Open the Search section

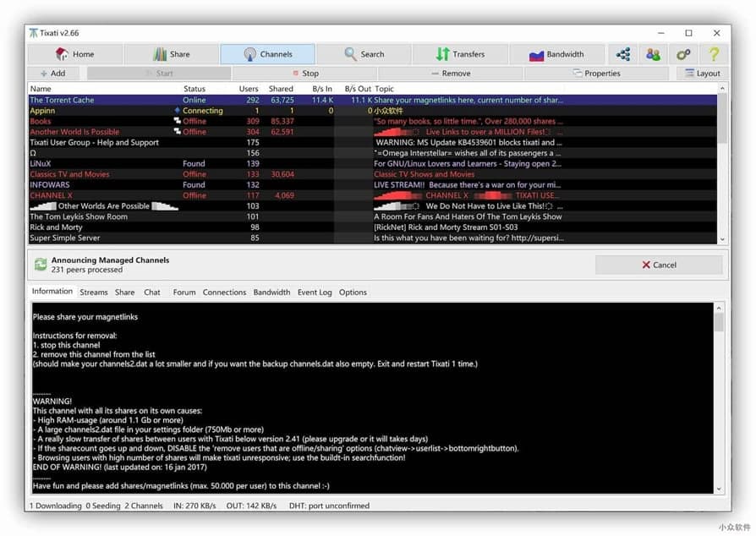pos(364,54)
